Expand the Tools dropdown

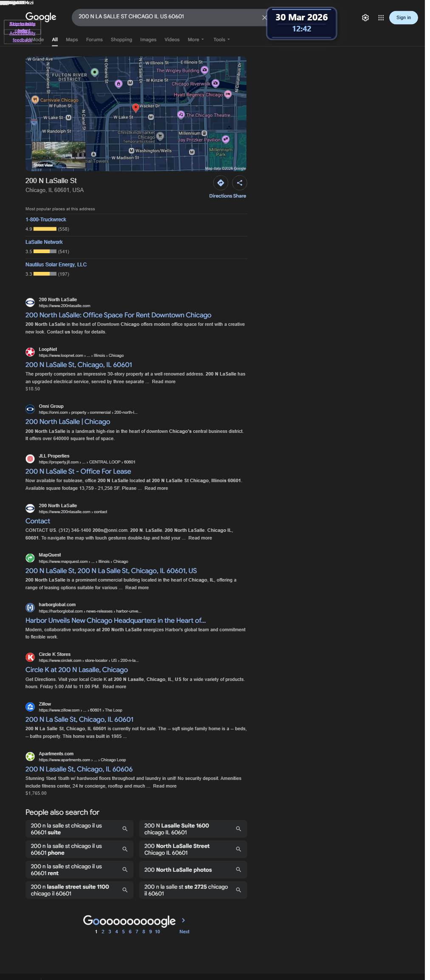(221, 40)
